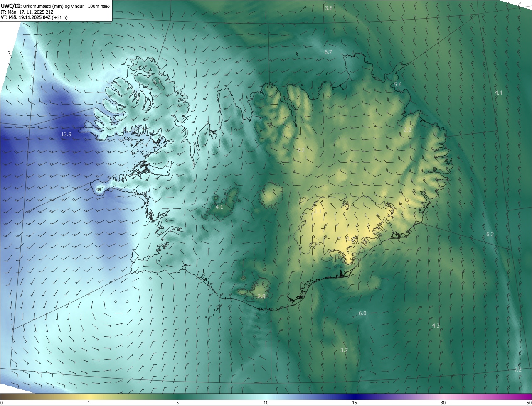This screenshot has height=406, width=532.
Task: Click the 4.1 value label
Action: point(219,207)
